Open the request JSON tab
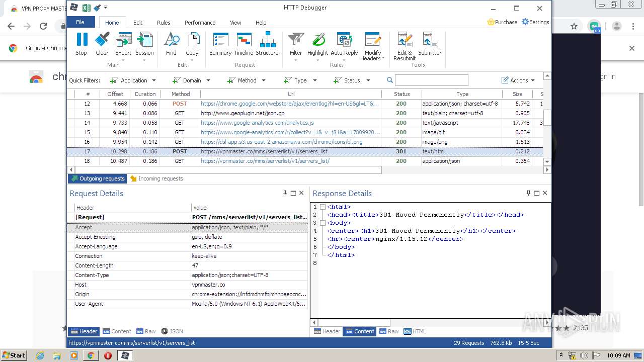 click(x=172, y=331)
